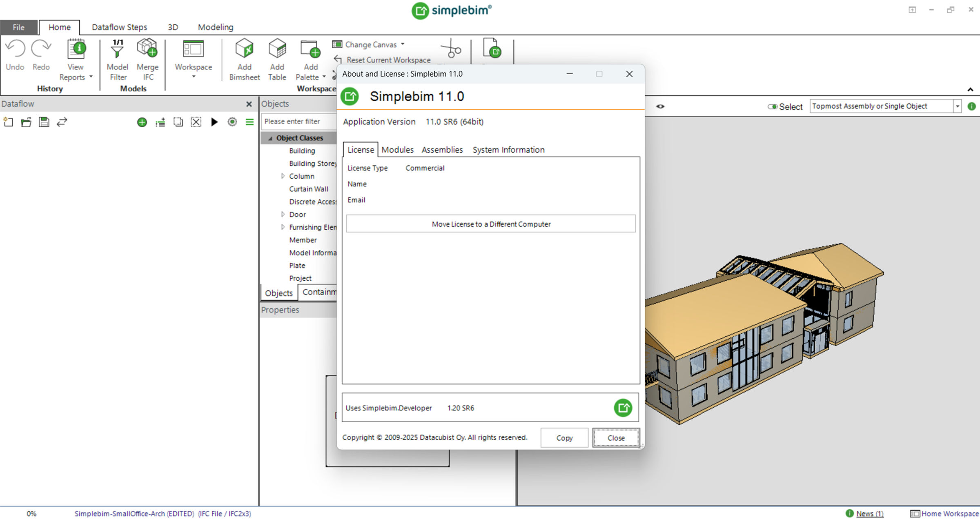Toggle the dataflow record circle icon
980x519 pixels.
pos(232,122)
